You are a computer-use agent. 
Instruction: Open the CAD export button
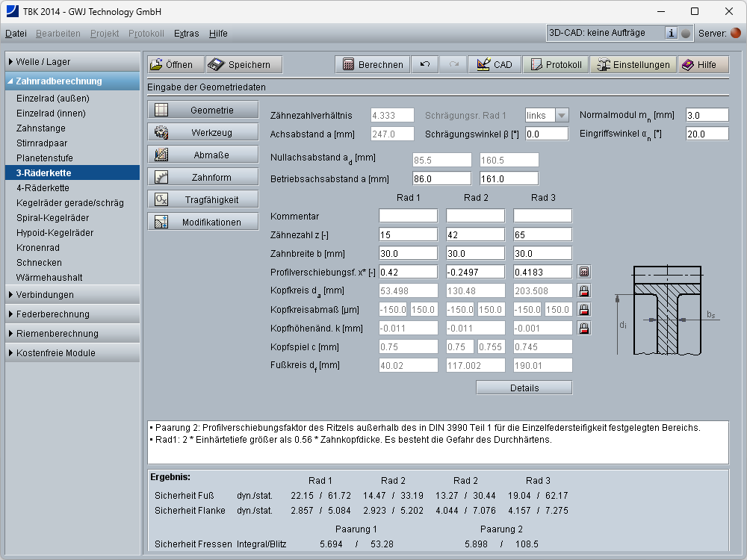click(x=495, y=65)
